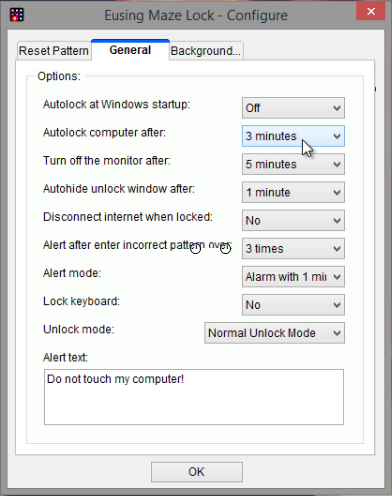Open the incorrect pattern '3 times' dropdown
392x496 pixels.
point(293,248)
